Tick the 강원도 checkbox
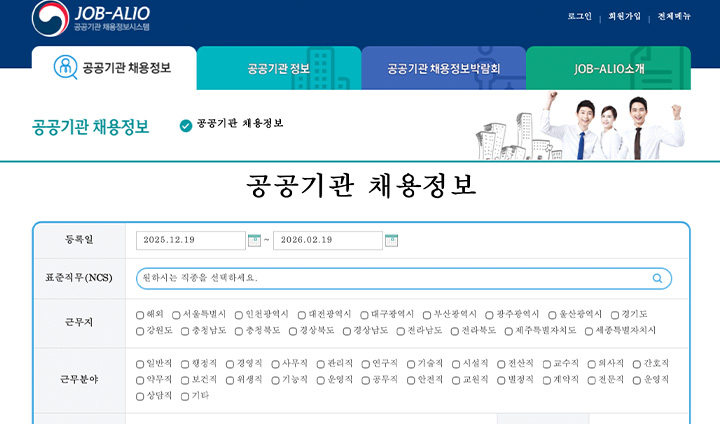Viewport: 720px width, 424px height. (x=140, y=331)
